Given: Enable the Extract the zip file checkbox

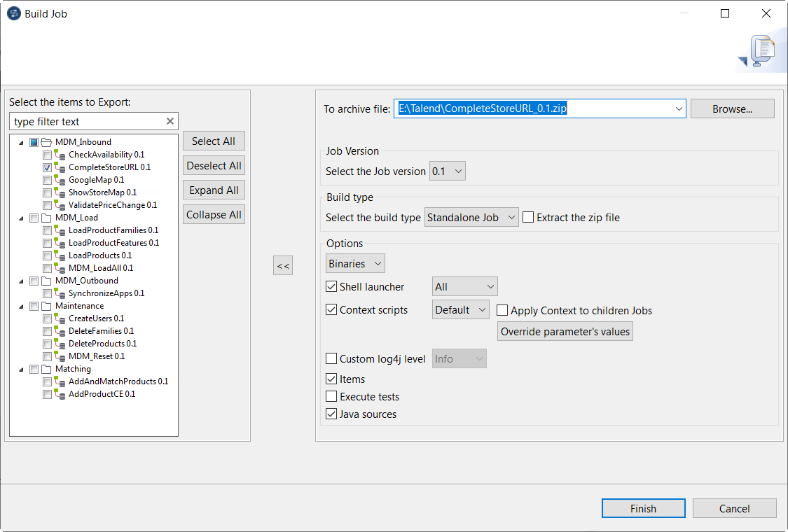Looking at the screenshot, I should click(528, 217).
